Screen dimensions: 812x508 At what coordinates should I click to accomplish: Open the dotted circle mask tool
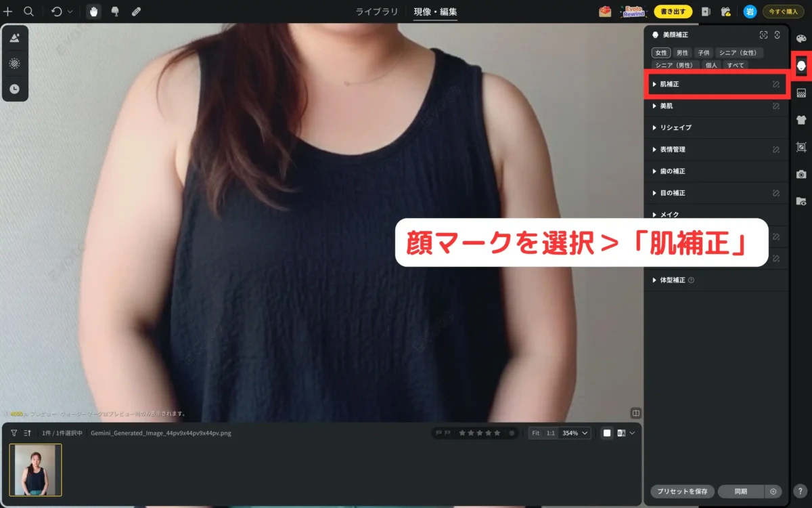point(14,64)
